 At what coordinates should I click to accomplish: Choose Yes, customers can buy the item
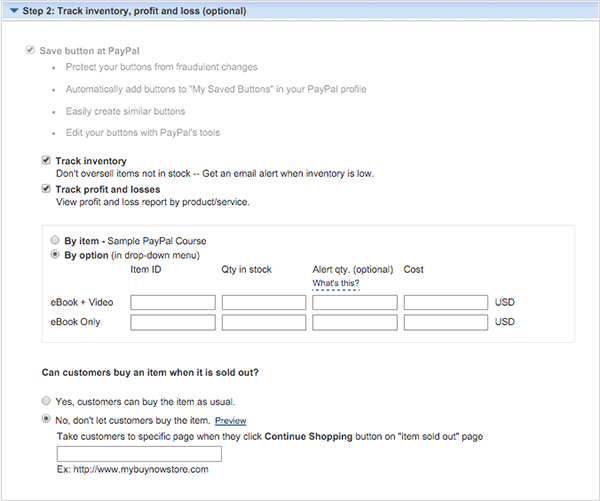pos(46,401)
